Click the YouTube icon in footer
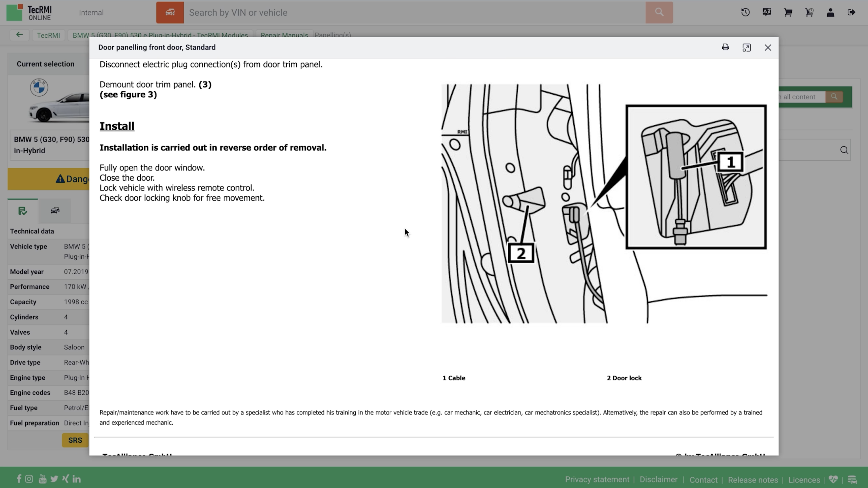The width and height of the screenshot is (868, 488). [42, 478]
